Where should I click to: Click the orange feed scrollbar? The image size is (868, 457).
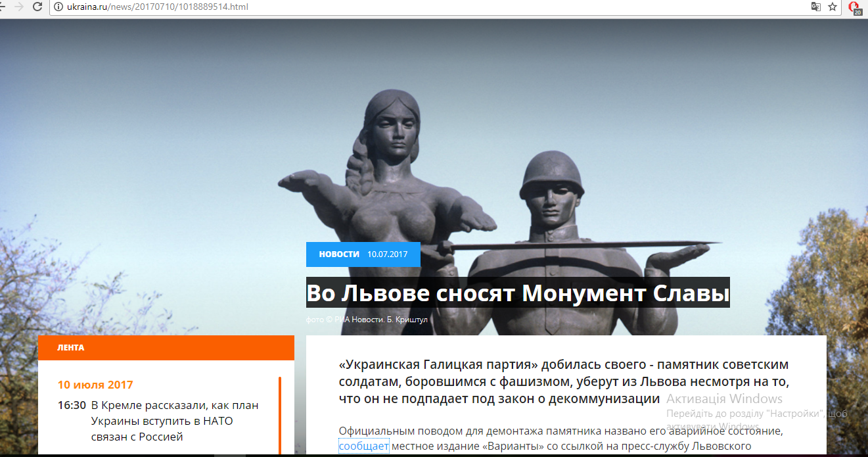[280, 416]
